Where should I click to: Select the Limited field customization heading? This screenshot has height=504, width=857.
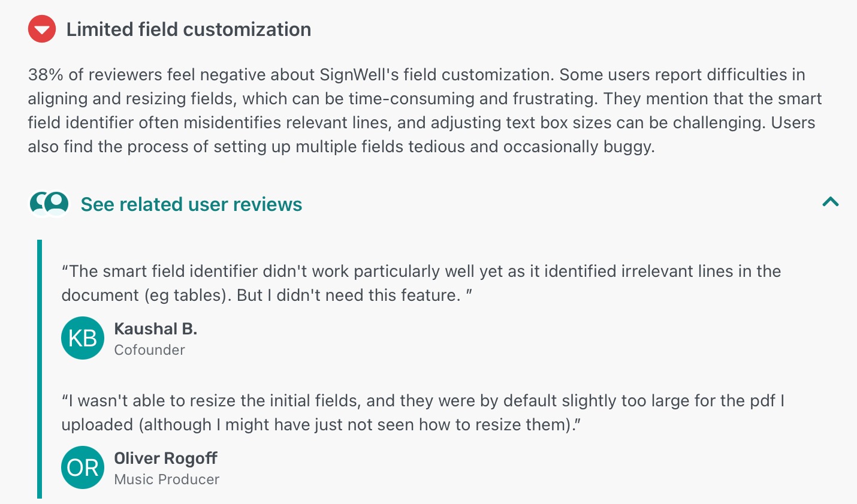click(x=188, y=29)
